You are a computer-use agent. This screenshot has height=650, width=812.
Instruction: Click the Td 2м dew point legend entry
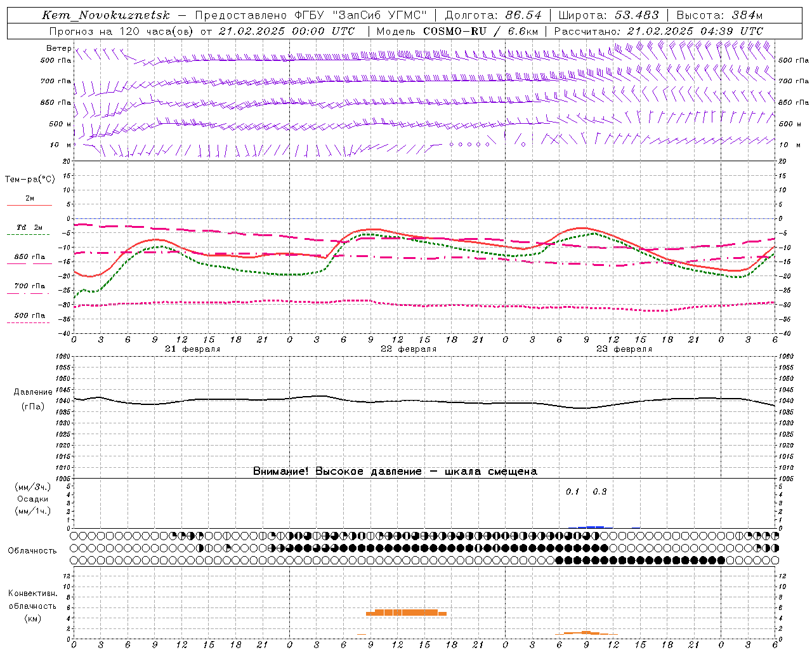point(29,227)
